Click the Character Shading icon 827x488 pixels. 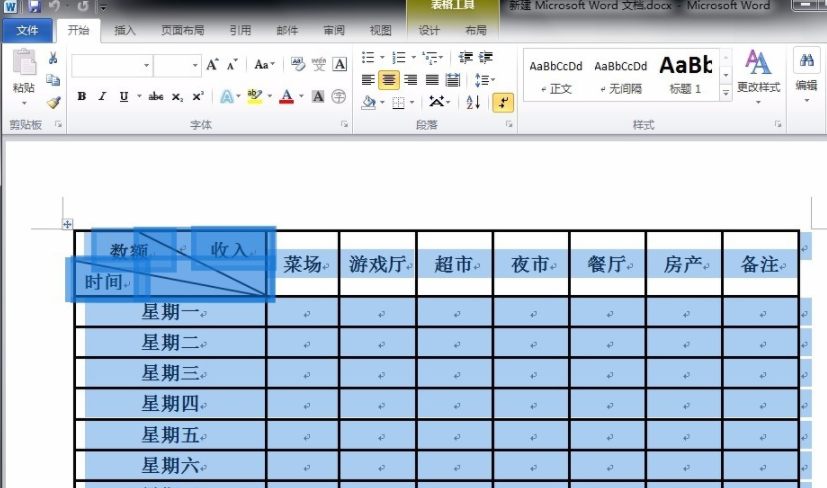[318, 96]
